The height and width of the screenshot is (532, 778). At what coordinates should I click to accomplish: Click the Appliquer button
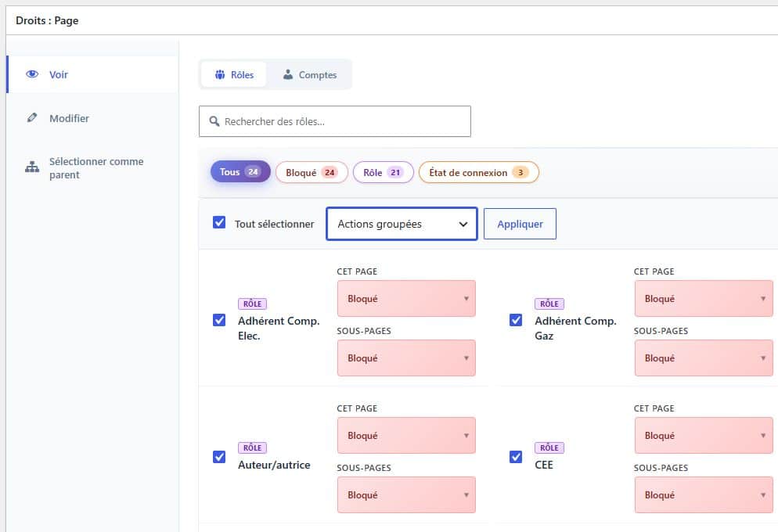pyautogui.click(x=520, y=224)
